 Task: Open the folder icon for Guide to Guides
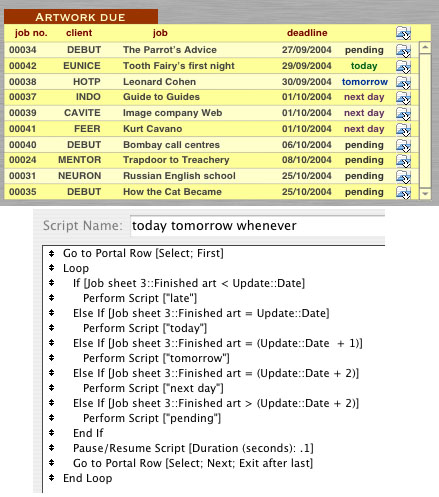[x=403, y=97]
